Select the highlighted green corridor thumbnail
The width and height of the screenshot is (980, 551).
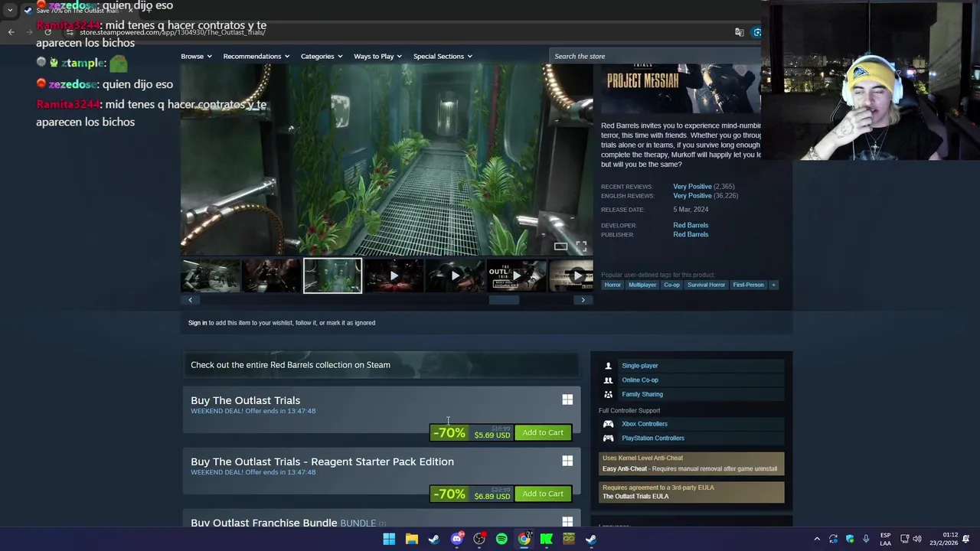(332, 275)
